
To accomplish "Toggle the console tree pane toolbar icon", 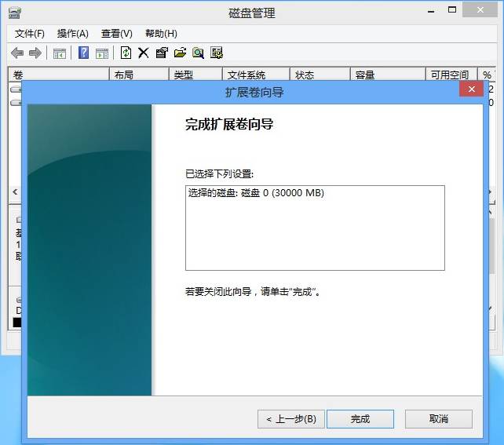I will 60,53.
